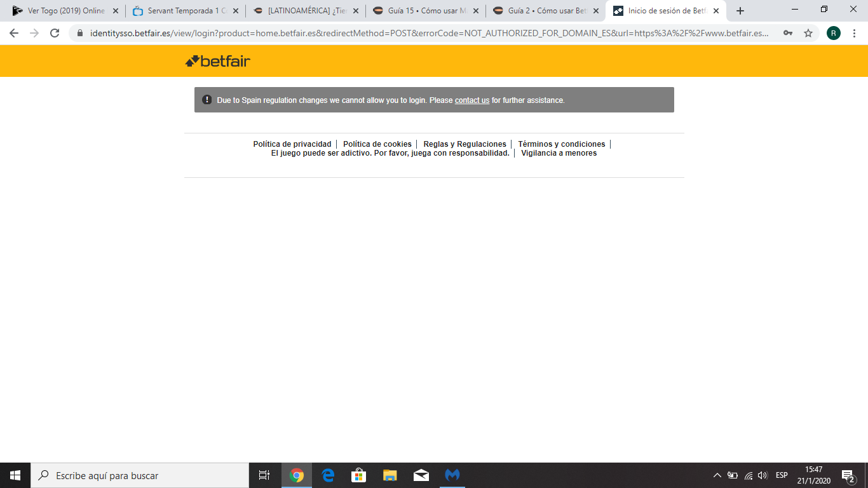Open a new tab with the plus button
Image resolution: width=868 pixels, height=488 pixels.
point(740,11)
